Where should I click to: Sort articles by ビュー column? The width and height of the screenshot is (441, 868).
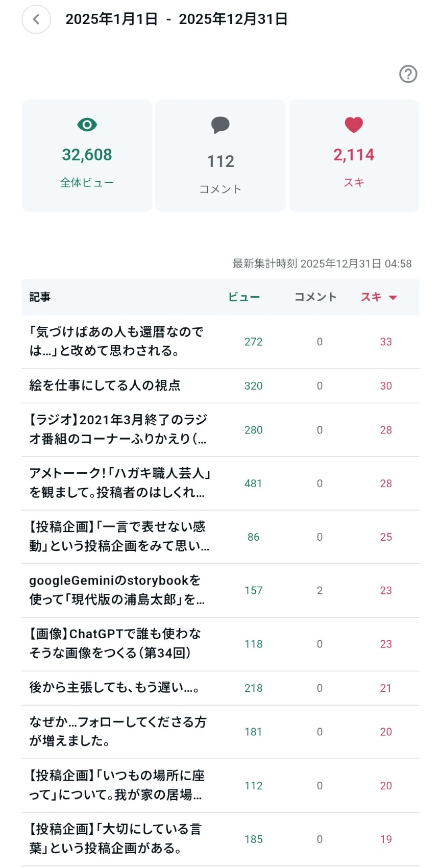pyautogui.click(x=244, y=297)
